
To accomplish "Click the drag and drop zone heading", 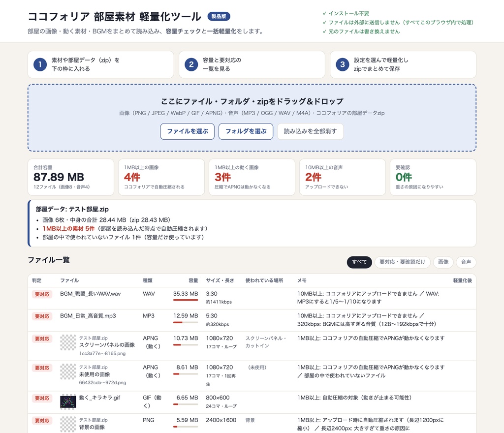I will (252, 101).
